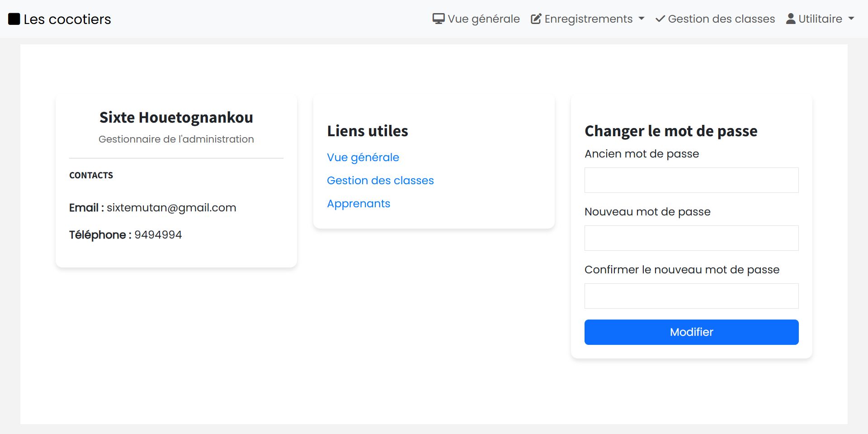The height and width of the screenshot is (434, 868).
Task: Click the monitor icon in the navbar
Action: pos(438,19)
